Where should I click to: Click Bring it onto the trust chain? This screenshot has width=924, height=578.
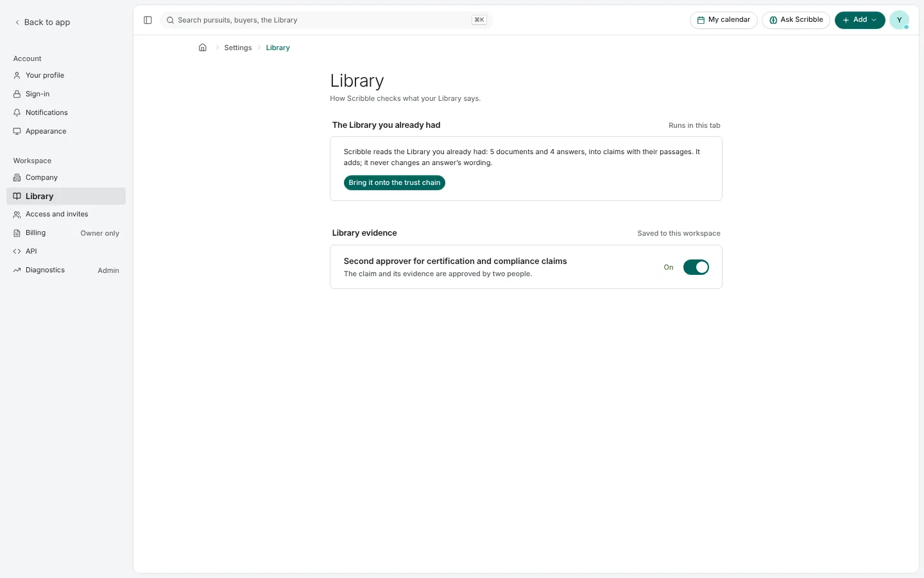pyautogui.click(x=395, y=183)
